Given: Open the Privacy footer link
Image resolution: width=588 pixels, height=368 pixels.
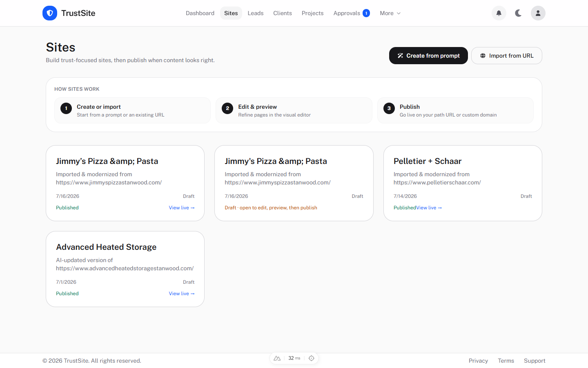Looking at the screenshot, I should point(479,361).
